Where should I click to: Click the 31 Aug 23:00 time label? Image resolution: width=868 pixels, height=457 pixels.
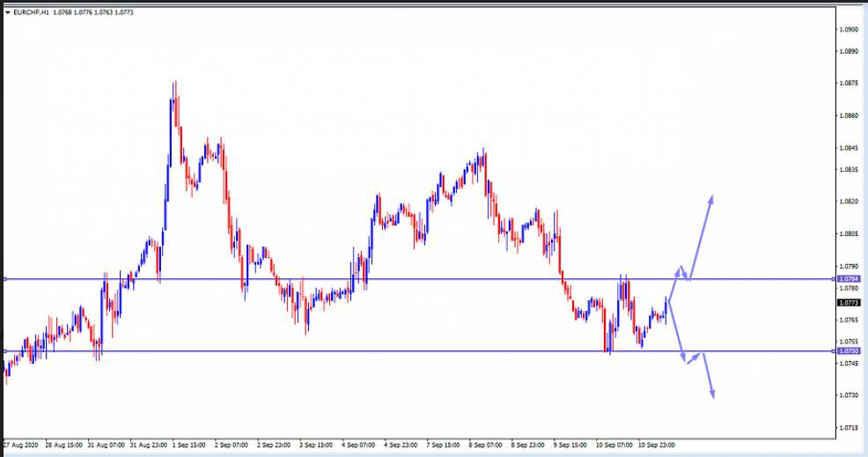tap(149, 445)
